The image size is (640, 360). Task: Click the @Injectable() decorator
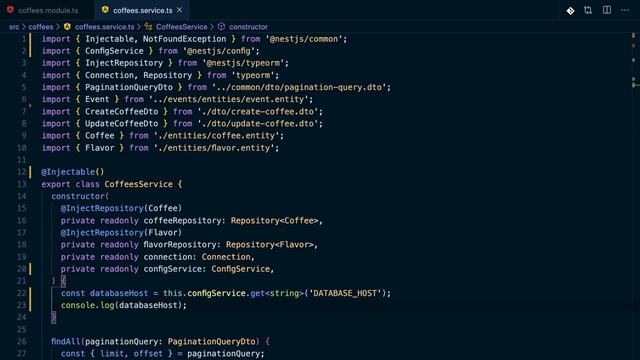[73, 172]
